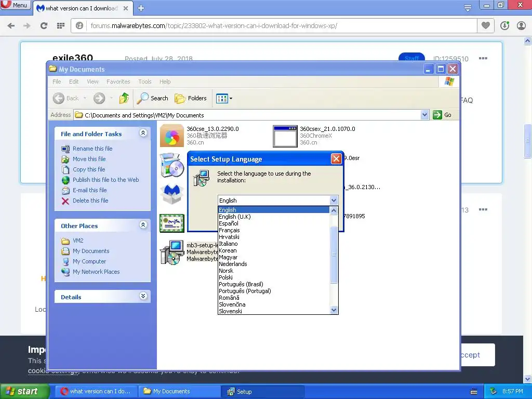
Task: Click Publish this file to the Web
Action: click(105, 180)
